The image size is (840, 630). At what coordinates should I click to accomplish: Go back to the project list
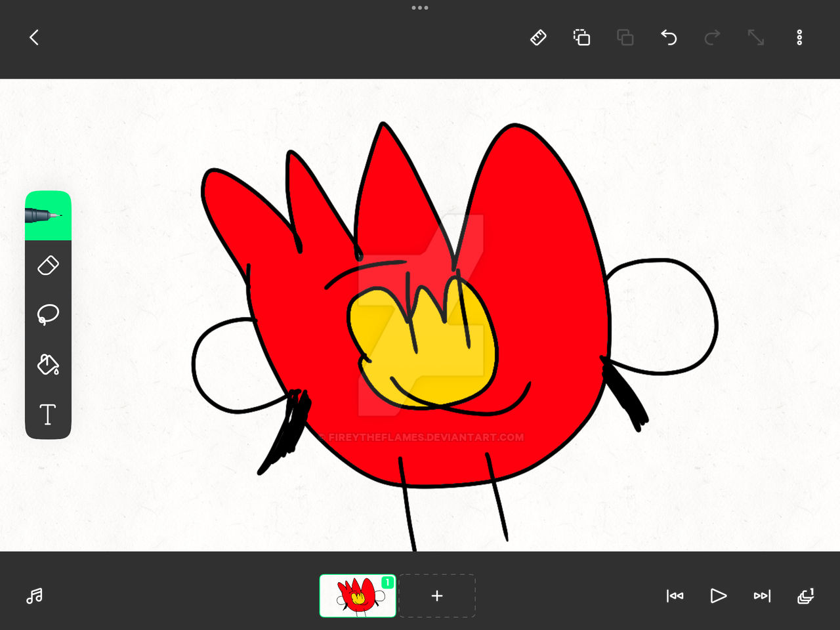pos(33,37)
